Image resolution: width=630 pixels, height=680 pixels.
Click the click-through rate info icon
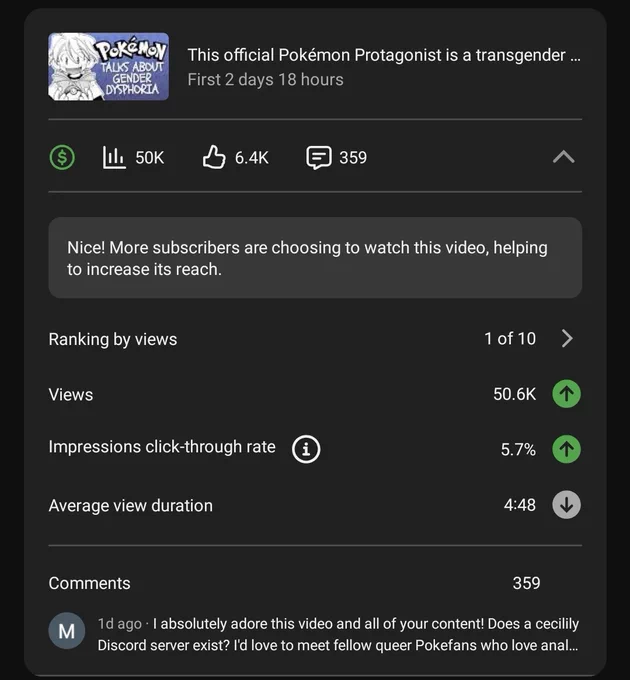(x=306, y=449)
